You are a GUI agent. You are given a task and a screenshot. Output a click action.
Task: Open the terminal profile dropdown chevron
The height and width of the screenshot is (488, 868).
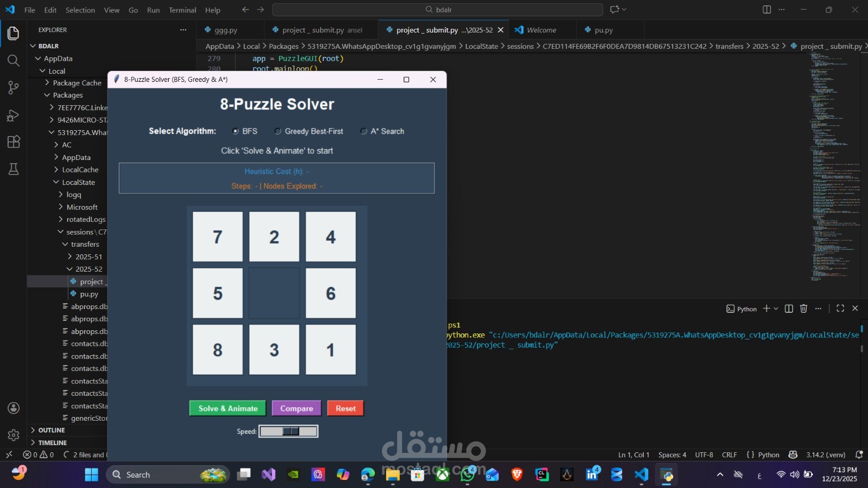tap(775, 309)
